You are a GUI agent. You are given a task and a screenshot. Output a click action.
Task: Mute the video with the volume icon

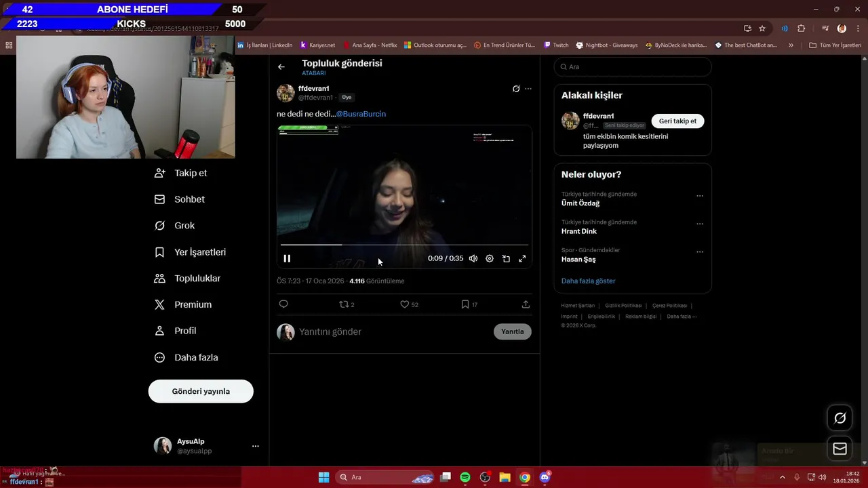(x=473, y=258)
